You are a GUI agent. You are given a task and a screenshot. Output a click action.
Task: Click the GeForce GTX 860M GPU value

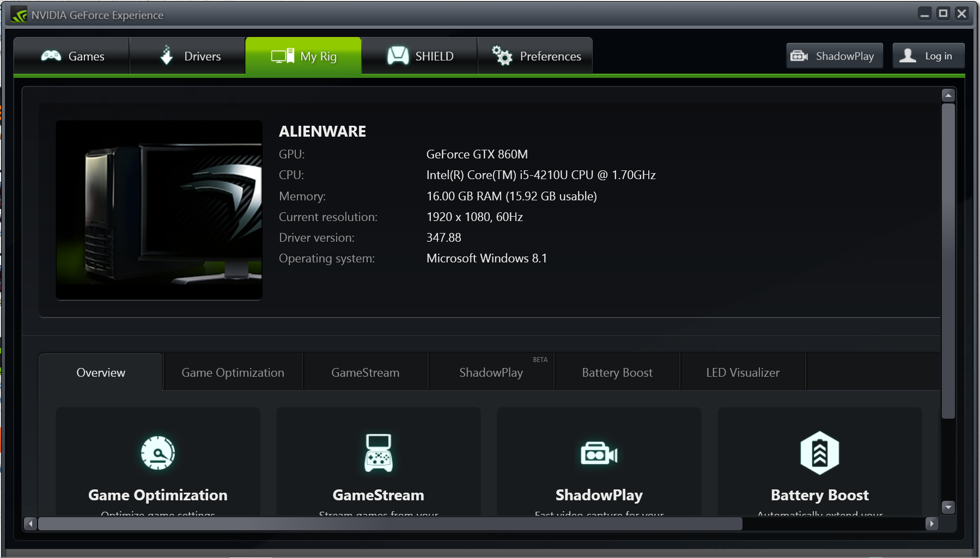tap(477, 154)
